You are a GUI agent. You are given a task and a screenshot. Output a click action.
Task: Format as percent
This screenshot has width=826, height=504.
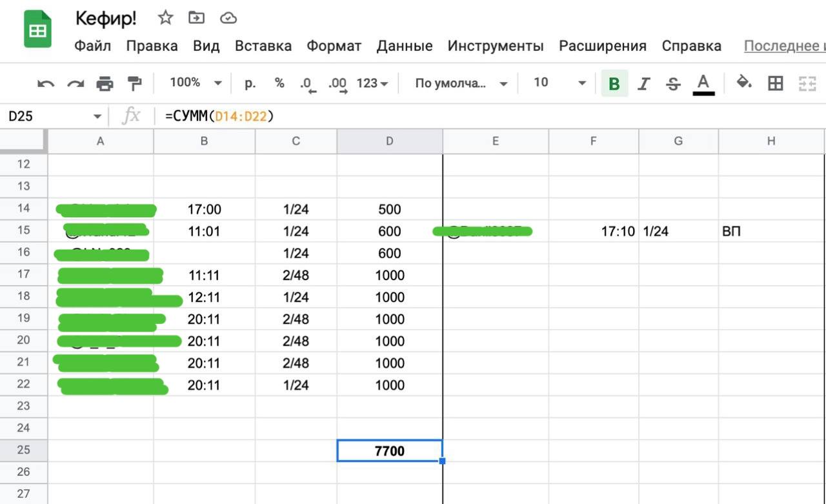coord(279,83)
